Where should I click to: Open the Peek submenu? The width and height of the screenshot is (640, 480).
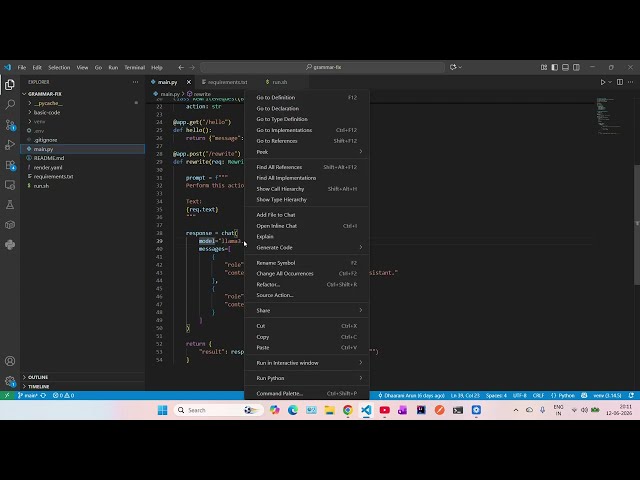tap(307, 152)
